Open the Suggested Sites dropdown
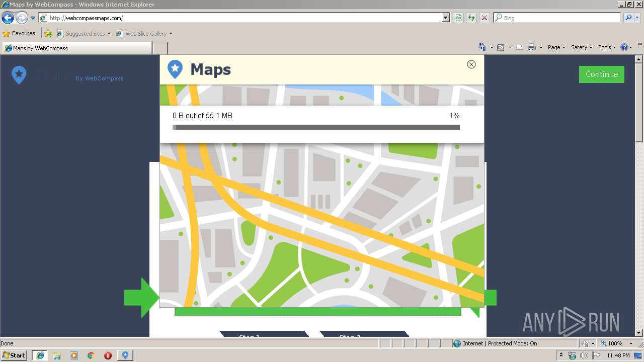Screen dimensions: 644x362 83,34
